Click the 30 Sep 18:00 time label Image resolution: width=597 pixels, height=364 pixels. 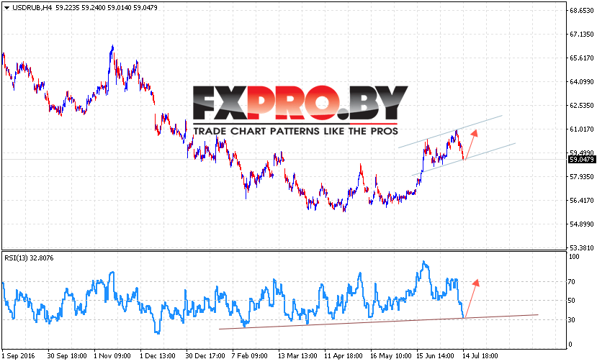click(67, 356)
